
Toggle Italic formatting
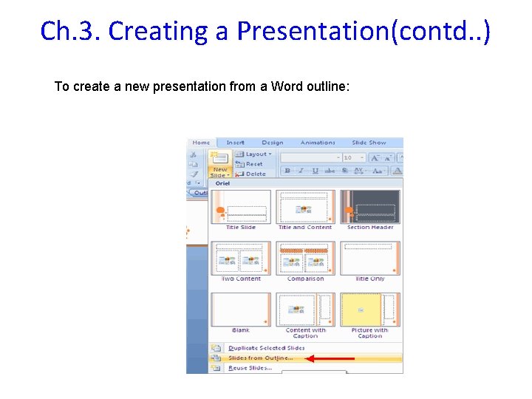click(301, 171)
